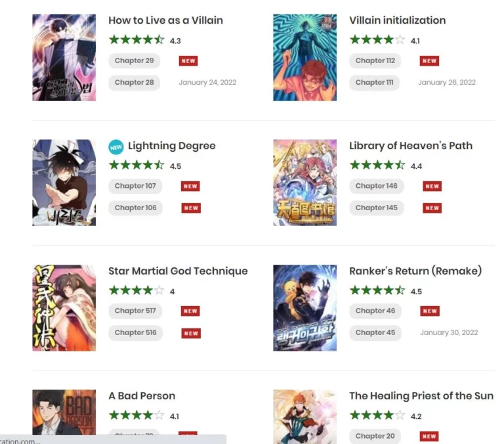Open Chapter 111 of Villain initialization

tap(375, 83)
